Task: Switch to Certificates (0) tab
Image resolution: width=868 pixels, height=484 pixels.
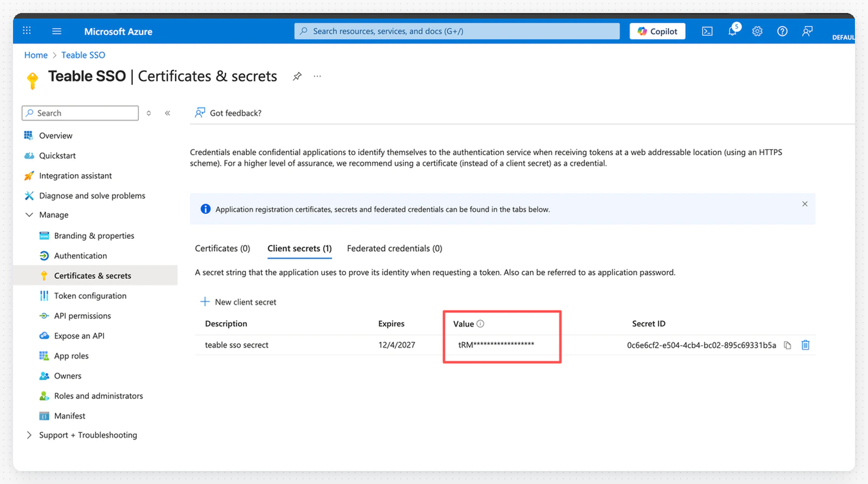Action: click(222, 249)
